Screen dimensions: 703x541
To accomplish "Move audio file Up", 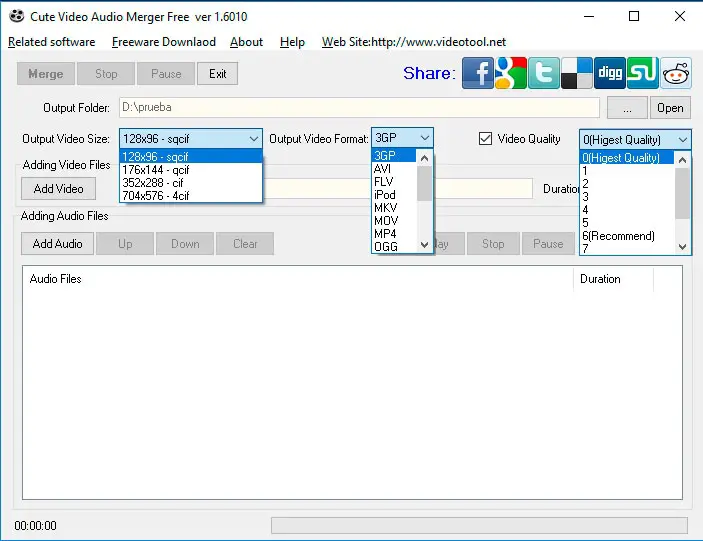I will point(125,244).
